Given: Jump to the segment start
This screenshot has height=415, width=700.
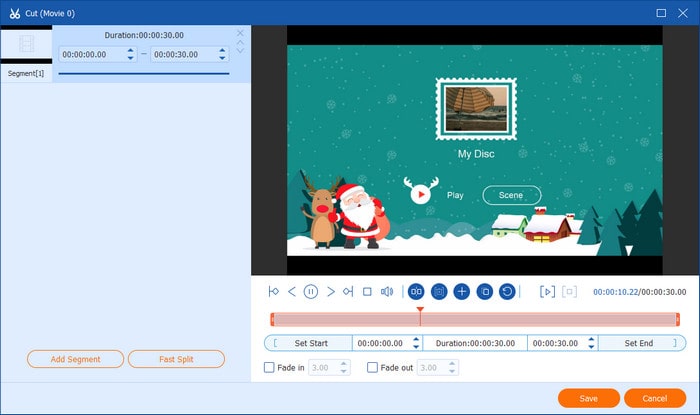Looking at the screenshot, I should click(273, 292).
